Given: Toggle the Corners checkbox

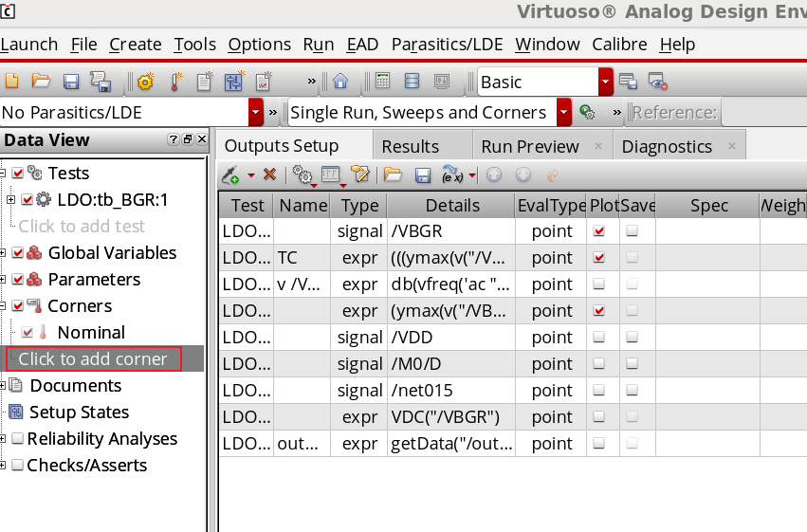Looking at the screenshot, I should (x=17, y=305).
